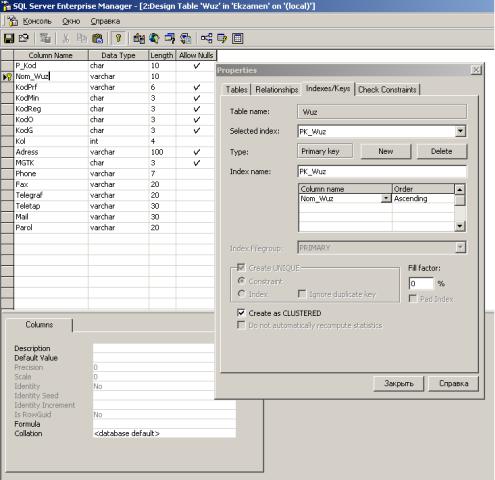The image size is (495, 480).
Task: Open the table Properties toolbar icon
Action: tap(23, 38)
